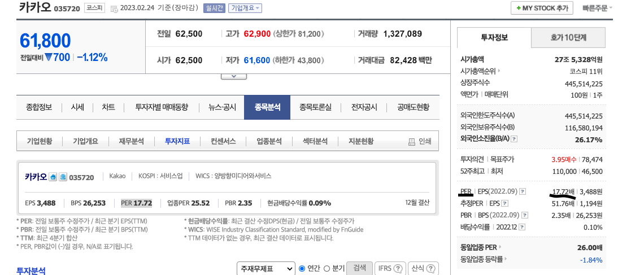Click 투자분석 section heading
The width and height of the screenshot is (644, 275).
31,271
